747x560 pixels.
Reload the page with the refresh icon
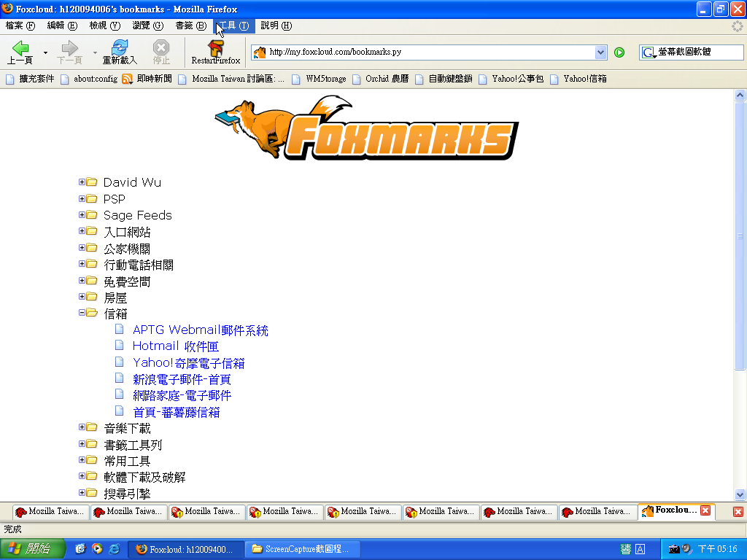[x=120, y=52]
